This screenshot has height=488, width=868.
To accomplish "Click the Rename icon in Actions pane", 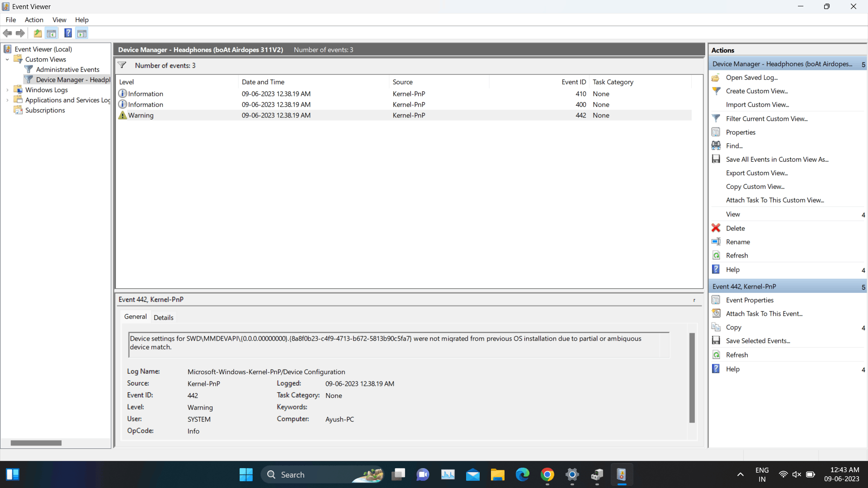I will pos(716,242).
